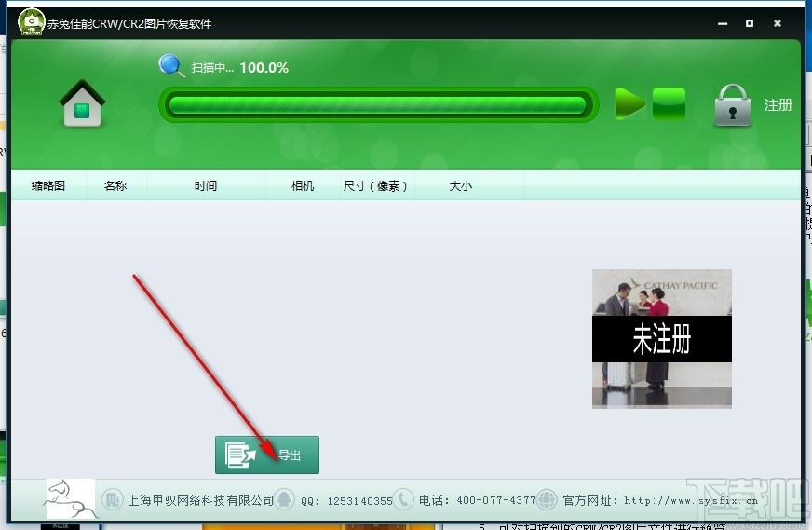Image resolution: width=812 pixels, height=530 pixels.
Task: Click the 导出 export button
Action: (x=267, y=455)
